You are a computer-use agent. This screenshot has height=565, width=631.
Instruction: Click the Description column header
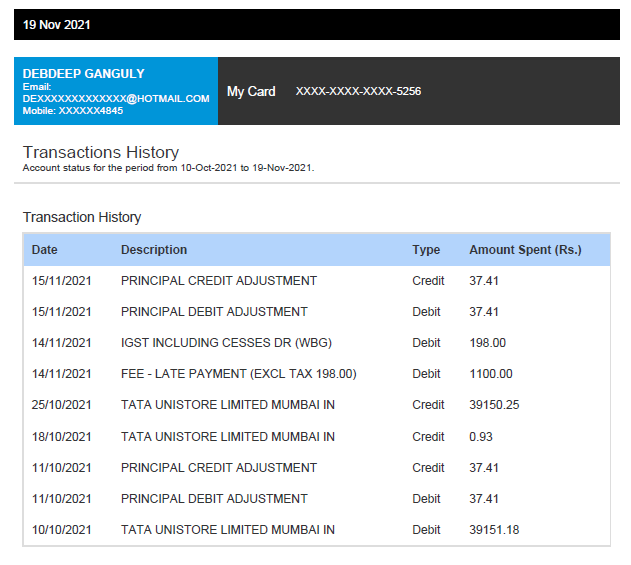154,250
